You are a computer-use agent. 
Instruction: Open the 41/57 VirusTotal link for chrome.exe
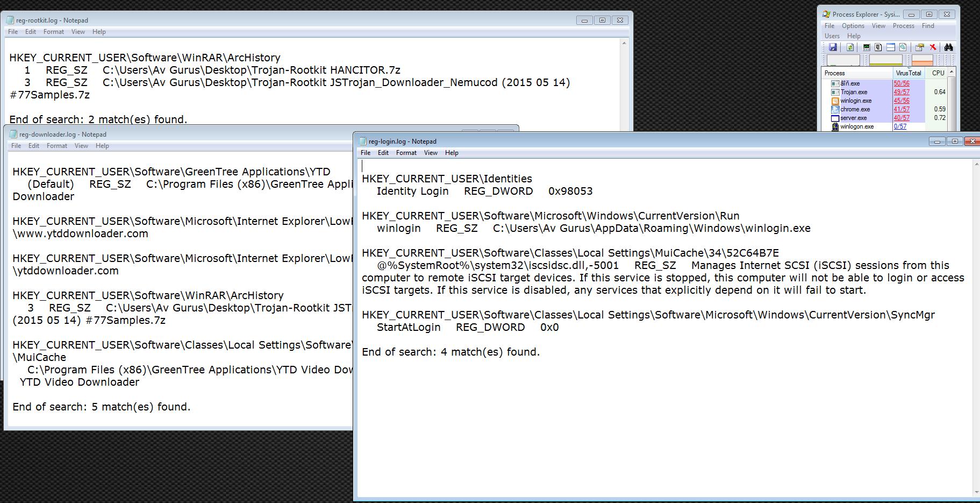tap(902, 109)
